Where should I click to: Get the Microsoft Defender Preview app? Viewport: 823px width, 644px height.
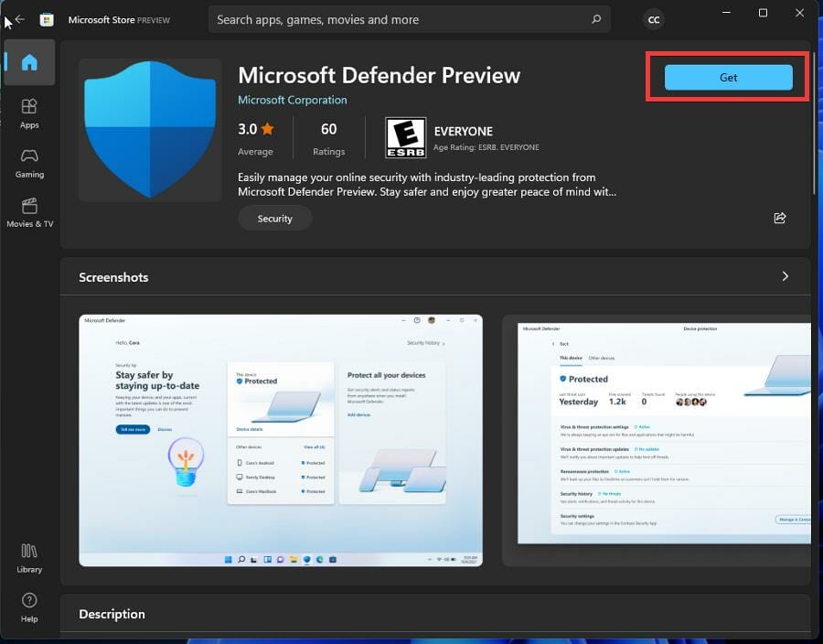(x=729, y=78)
